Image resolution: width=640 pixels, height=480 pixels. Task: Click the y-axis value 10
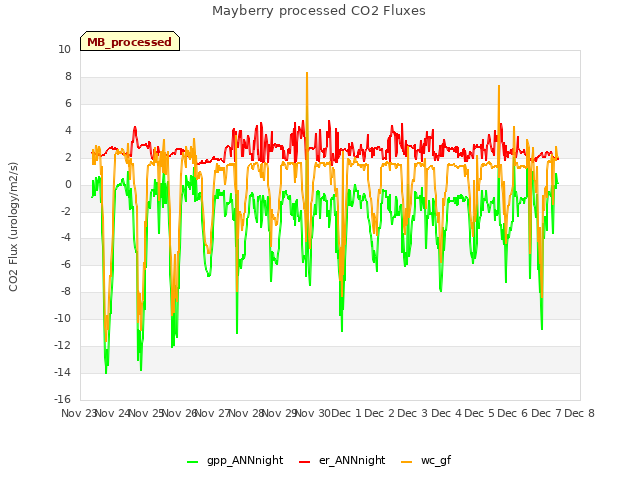(64, 49)
